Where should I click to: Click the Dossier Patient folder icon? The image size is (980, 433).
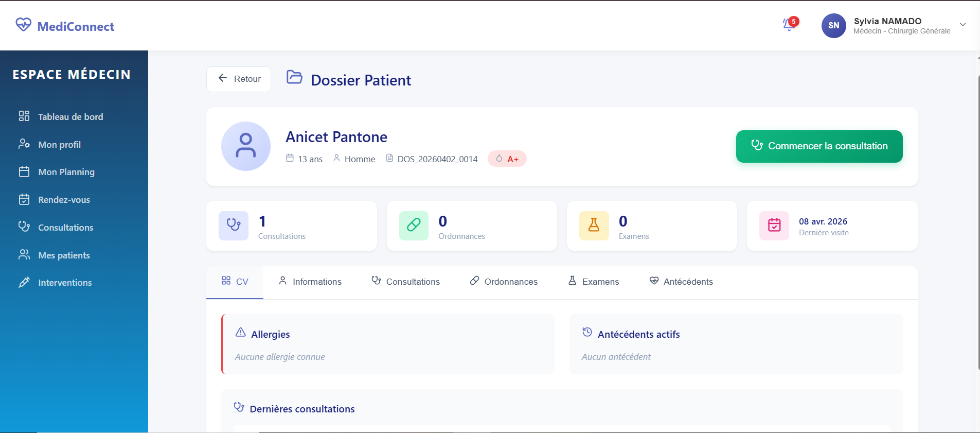(x=294, y=77)
